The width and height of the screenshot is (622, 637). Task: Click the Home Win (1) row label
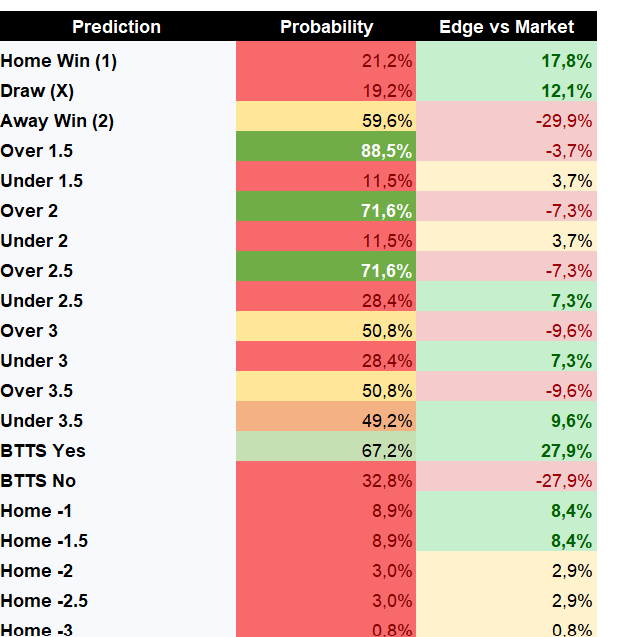coord(59,61)
